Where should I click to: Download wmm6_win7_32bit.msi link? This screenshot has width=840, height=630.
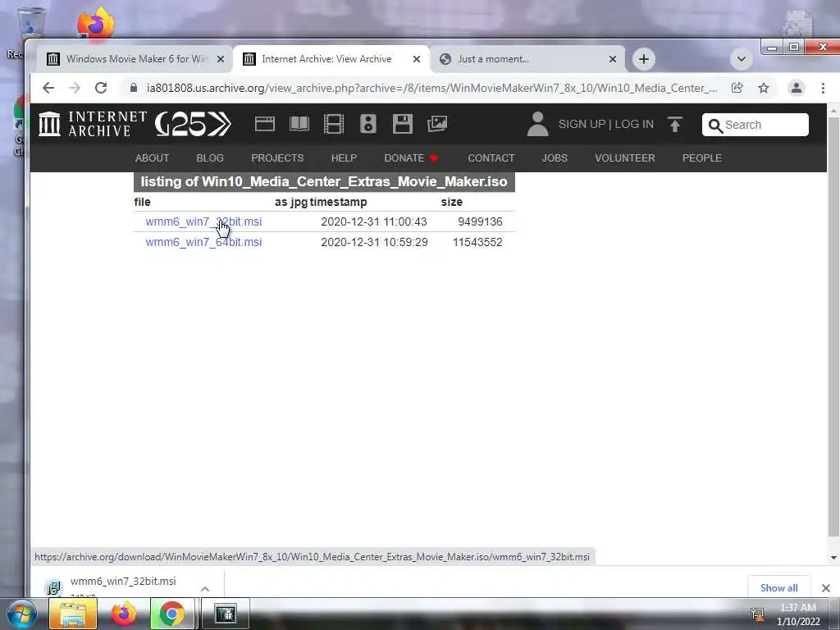(203, 221)
